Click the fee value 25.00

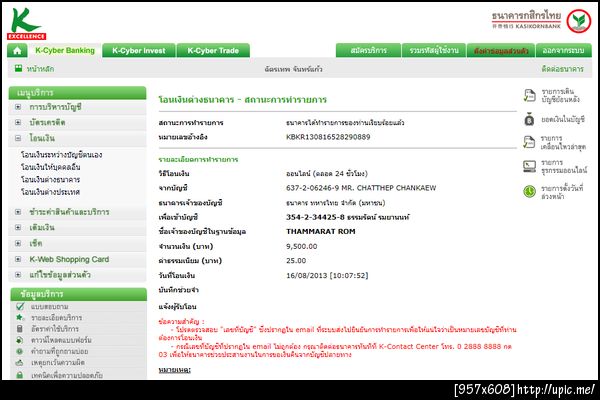coord(296,261)
